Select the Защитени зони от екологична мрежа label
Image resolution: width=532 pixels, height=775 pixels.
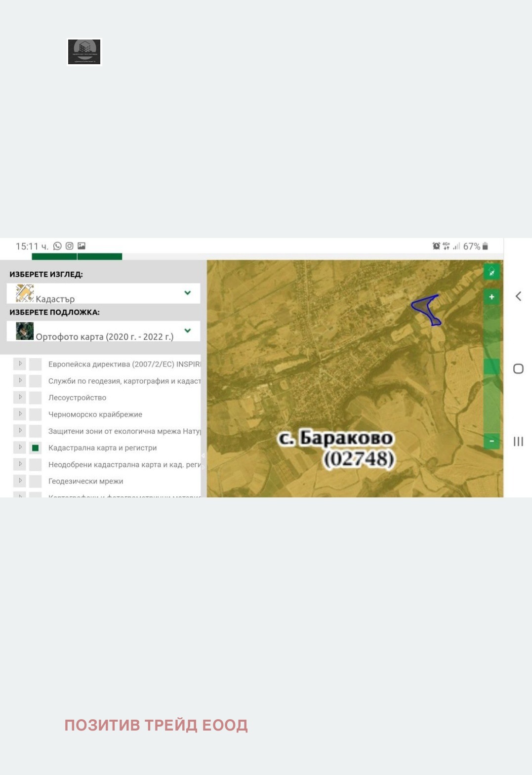pos(124,431)
